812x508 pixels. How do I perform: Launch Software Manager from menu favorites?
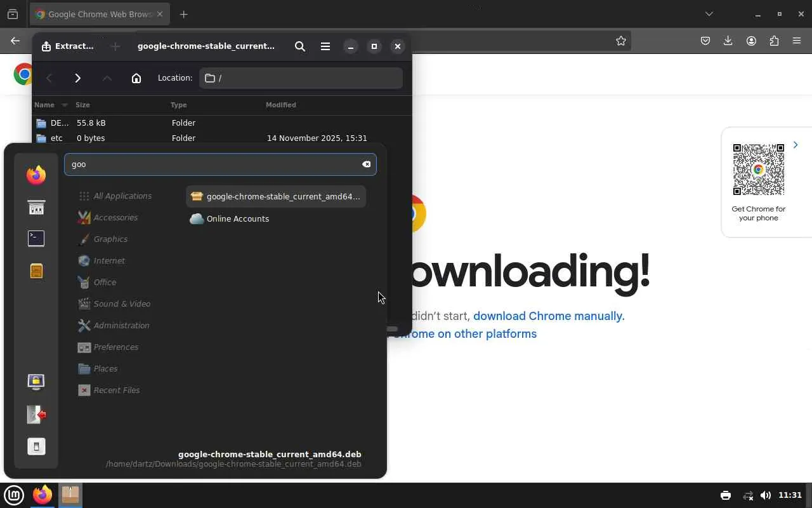[x=36, y=208]
